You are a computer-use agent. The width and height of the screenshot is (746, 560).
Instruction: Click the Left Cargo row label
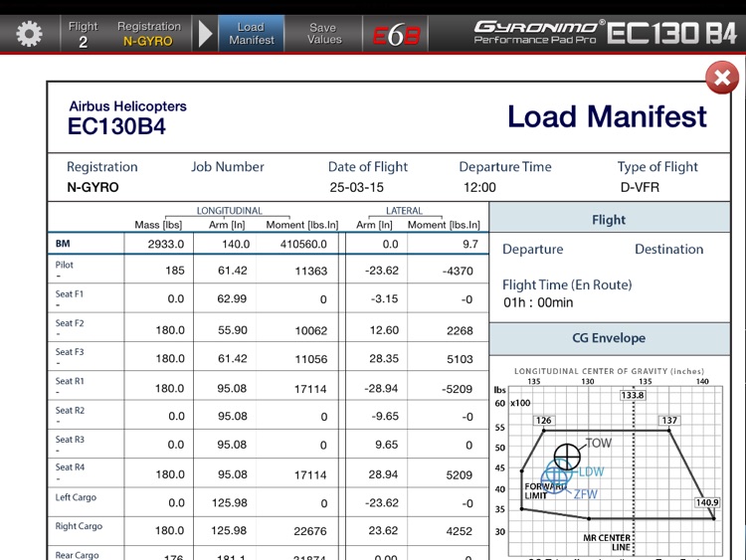pos(76,497)
